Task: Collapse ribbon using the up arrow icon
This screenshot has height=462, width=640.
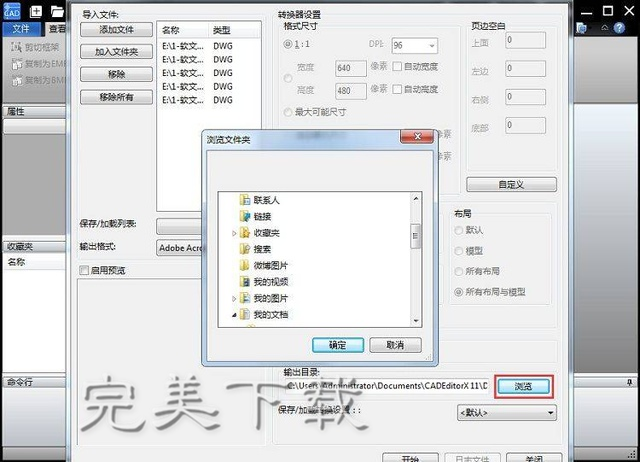Action: click(604, 28)
